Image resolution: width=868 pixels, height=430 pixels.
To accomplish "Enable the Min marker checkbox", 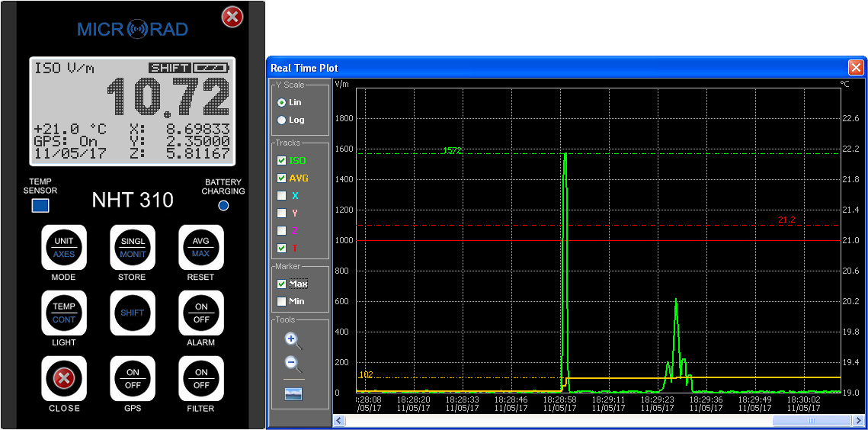I will point(281,301).
